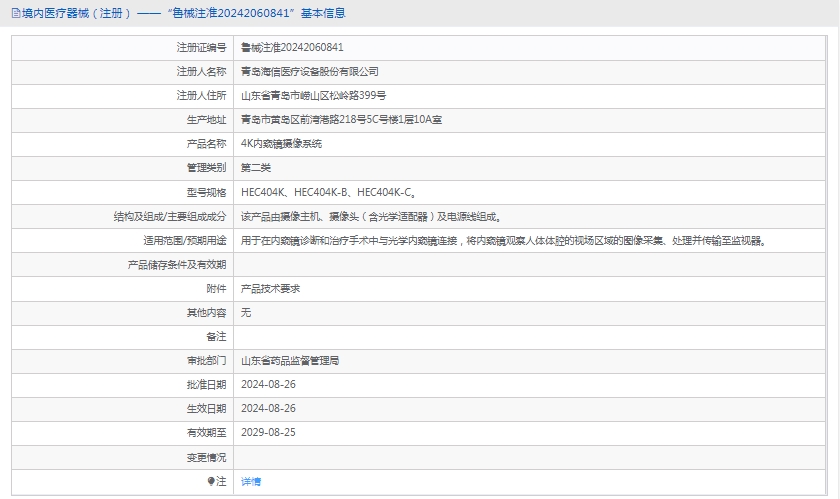The height and width of the screenshot is (499, 840).
Task: Click the intended use description text
Action: [504, 240]
